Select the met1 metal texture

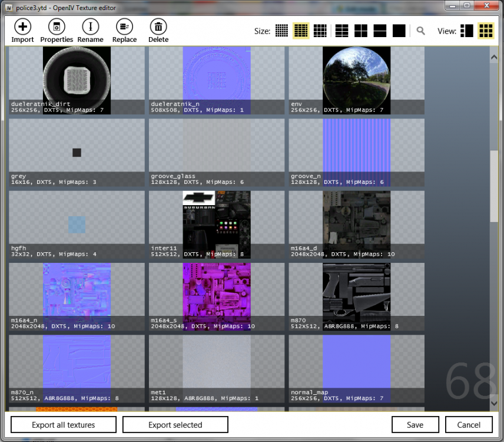pos(217,369)
